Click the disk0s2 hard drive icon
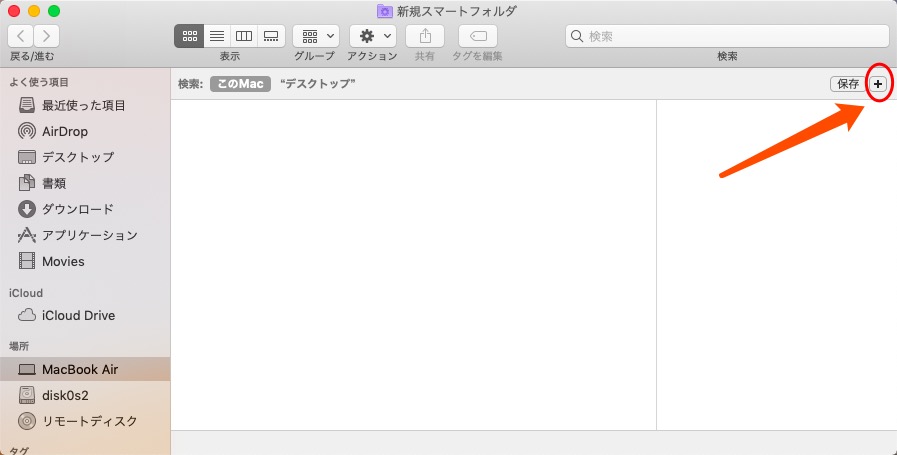 coord(27,395)
